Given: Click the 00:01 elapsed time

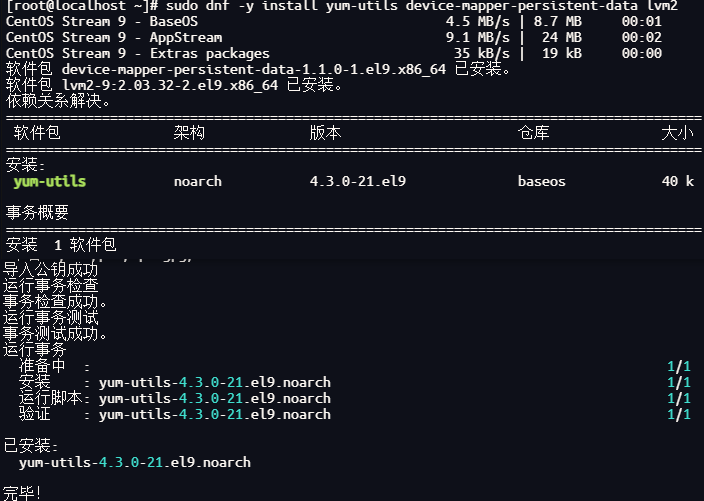Looking at the screenshot, I should tap(642, 21).
